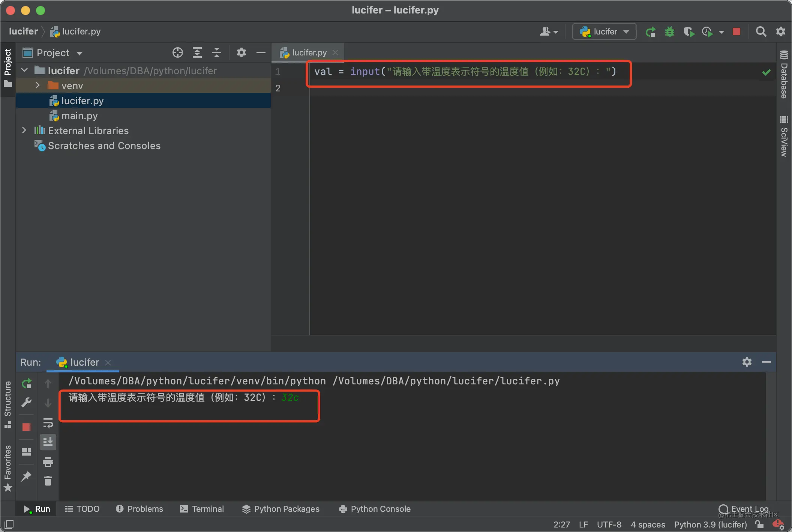Viewport: 792px width, 532px height.
Task: Open the Run tool window button
Action: pyautogui.click(x=36, y=509)
